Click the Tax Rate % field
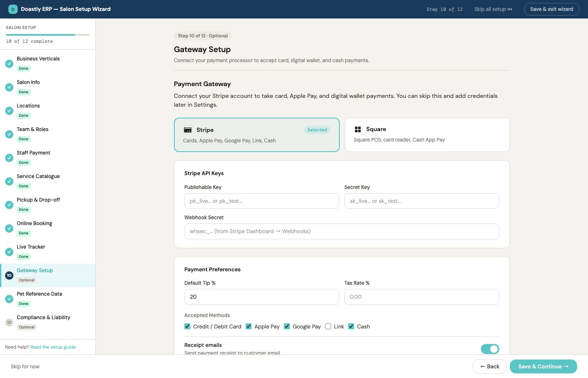 (x=422, y=297)
